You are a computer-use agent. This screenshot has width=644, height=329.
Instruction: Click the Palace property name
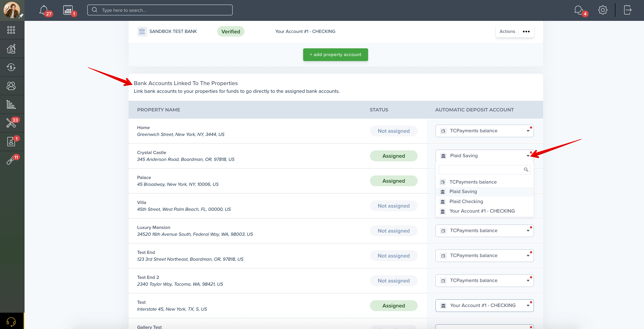pyautogui.click(x=144, y=177)
